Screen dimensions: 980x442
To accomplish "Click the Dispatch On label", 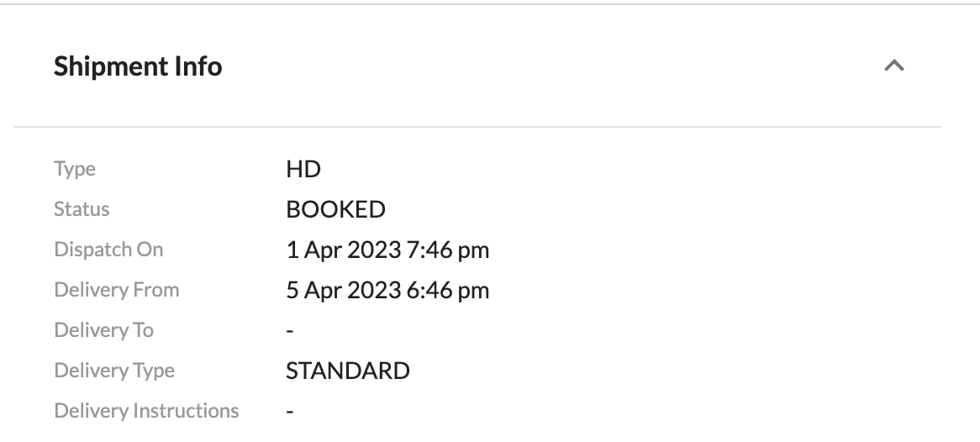I will point(108,250).
